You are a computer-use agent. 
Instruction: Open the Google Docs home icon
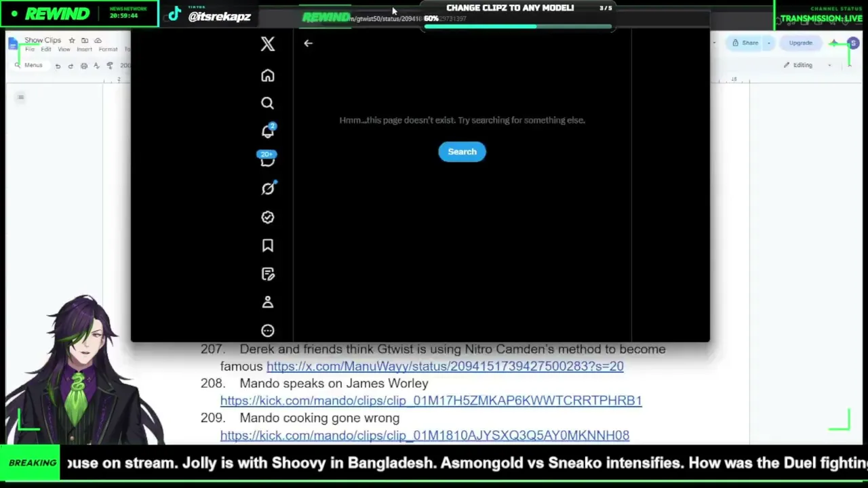point(13,44)
